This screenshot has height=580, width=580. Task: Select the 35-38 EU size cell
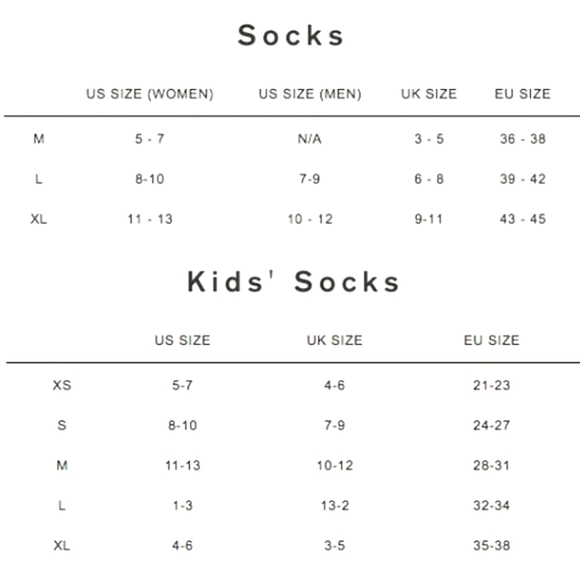coord(492,545)
